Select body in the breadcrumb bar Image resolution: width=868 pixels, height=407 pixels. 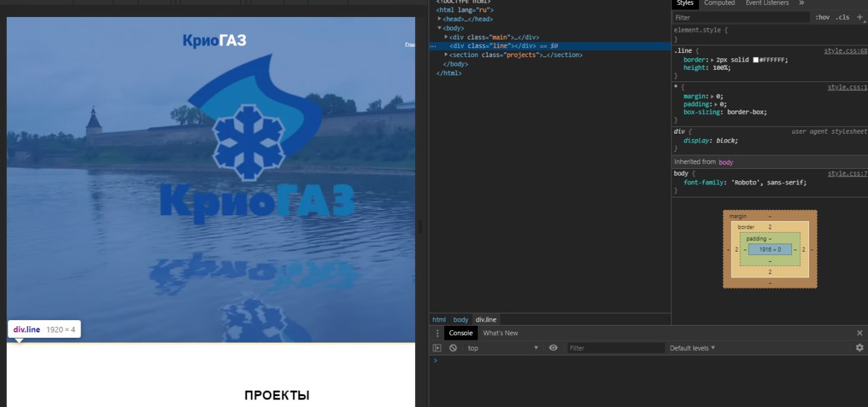coord(461,319)
